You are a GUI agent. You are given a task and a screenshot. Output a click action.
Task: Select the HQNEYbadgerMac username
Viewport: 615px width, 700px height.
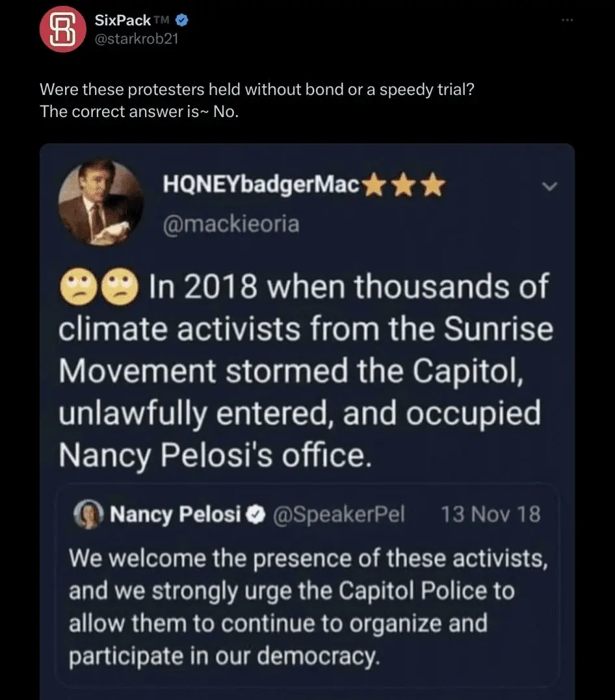(260, 186)
